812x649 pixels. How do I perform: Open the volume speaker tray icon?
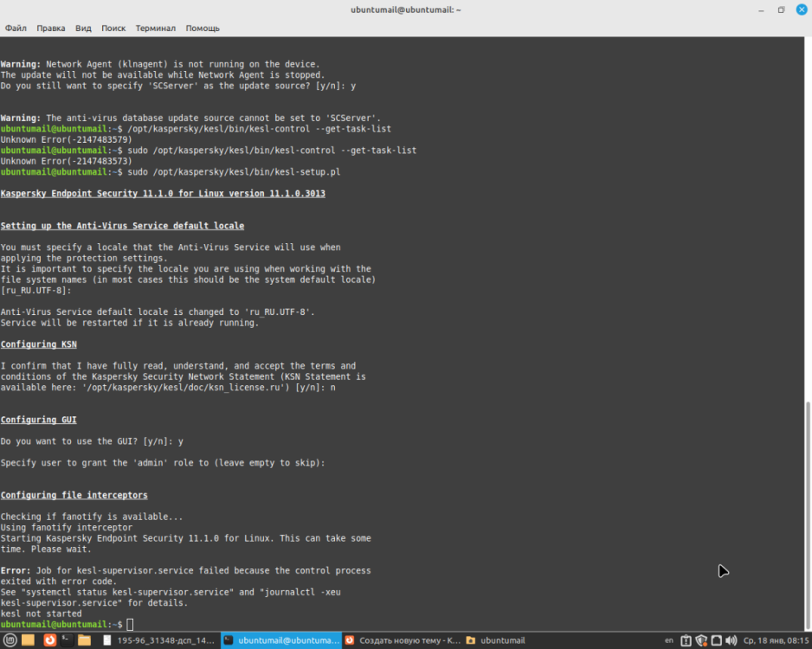point(731,640)
